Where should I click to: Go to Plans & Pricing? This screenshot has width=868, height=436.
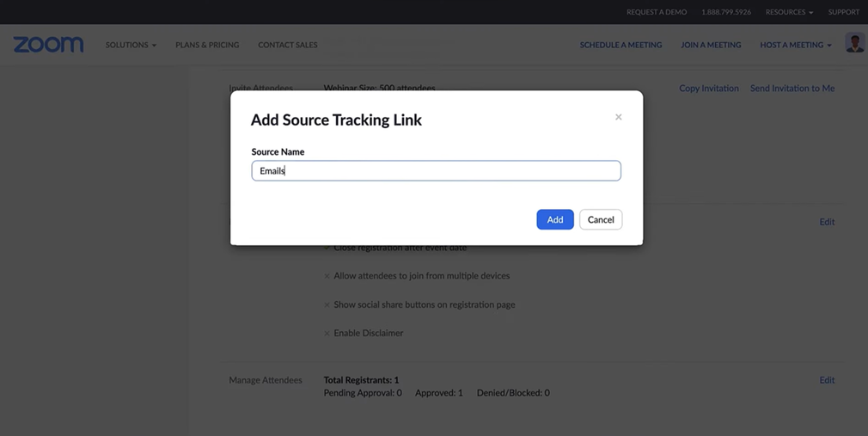pyautogui.click(x=207, y=45)
